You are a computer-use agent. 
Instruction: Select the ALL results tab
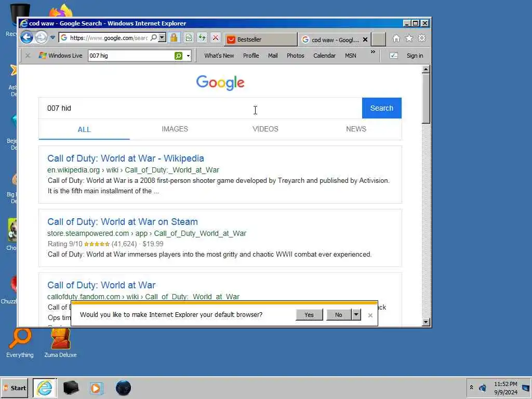coord(84,129)
